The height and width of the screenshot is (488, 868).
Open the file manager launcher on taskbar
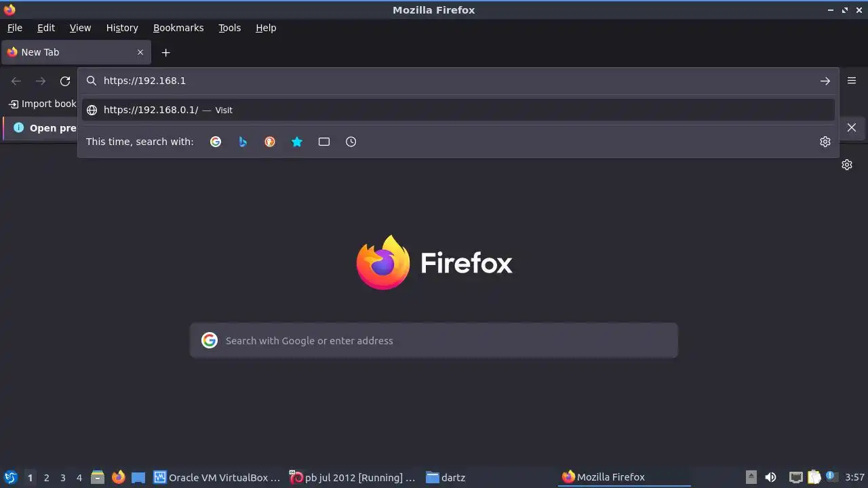[x=98, y=477]
